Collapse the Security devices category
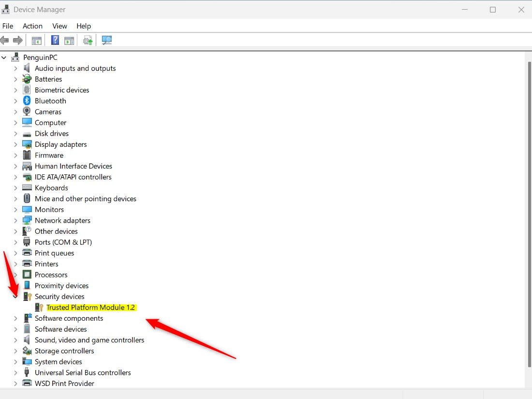The width and height of the screenshot is (532, 399). pos(15,296)
